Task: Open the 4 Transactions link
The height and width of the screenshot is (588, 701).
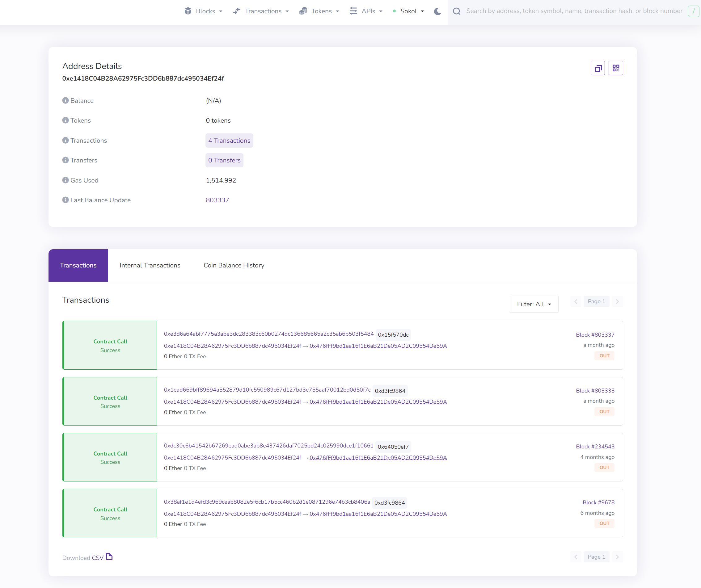Action: click(x=229, y=141)
